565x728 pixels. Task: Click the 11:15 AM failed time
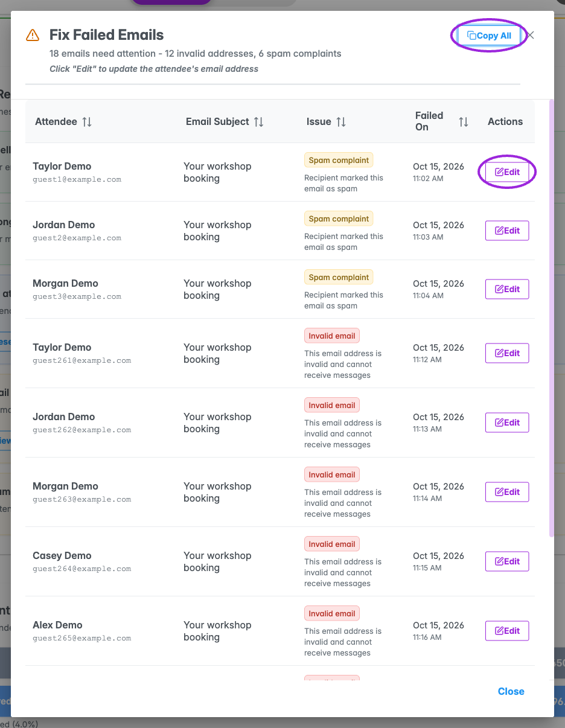tap(427, 569)
